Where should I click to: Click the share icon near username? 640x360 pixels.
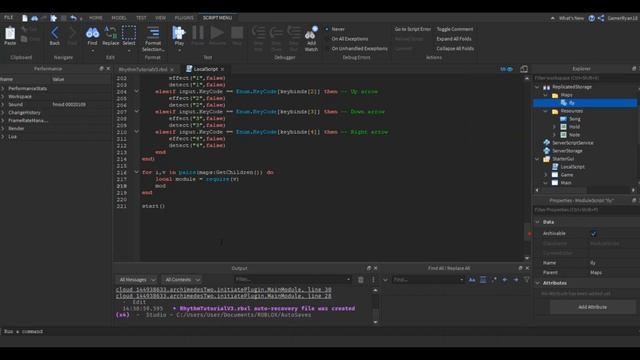point(601,18)
